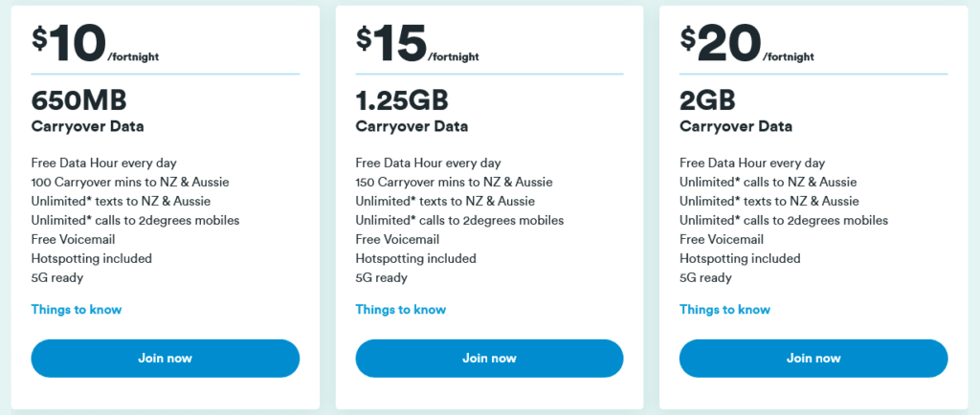
Task: Click Free Voicemail in the $20 plan
Action: point(722,239)
